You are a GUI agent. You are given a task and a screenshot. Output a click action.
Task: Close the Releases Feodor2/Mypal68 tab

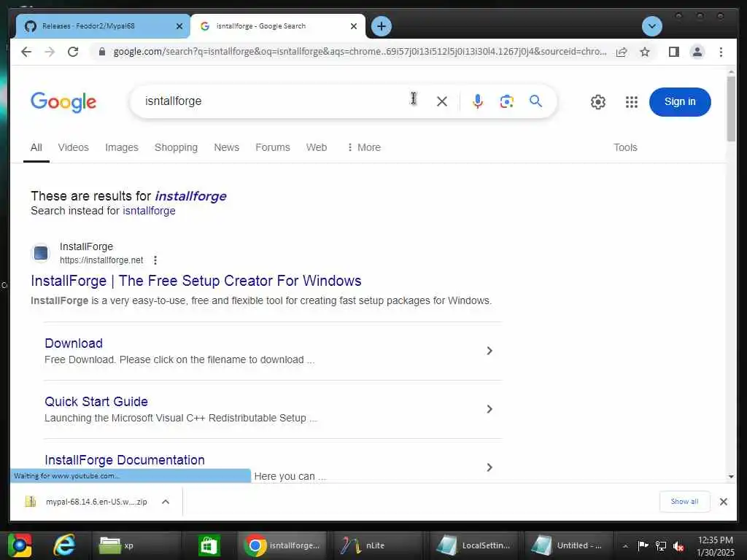click(179, 26)
